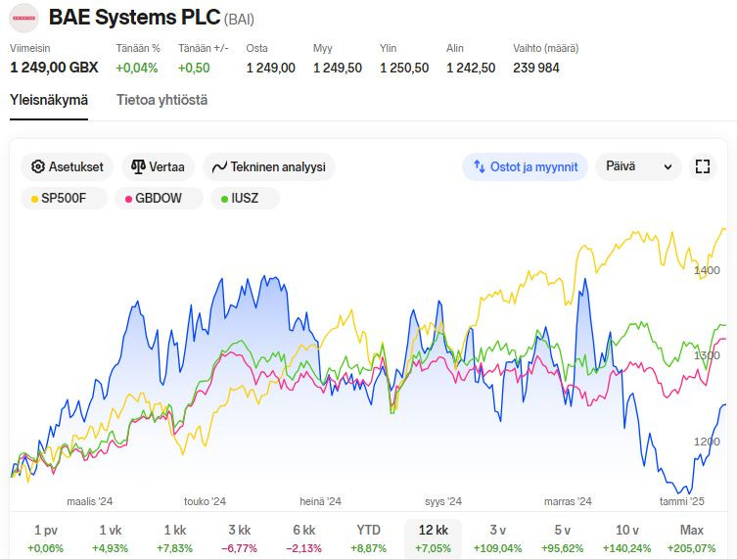The height and width of the screenshot is (560, 737).
Task: Select the Max time range
Action: click(x=691, y=538)
